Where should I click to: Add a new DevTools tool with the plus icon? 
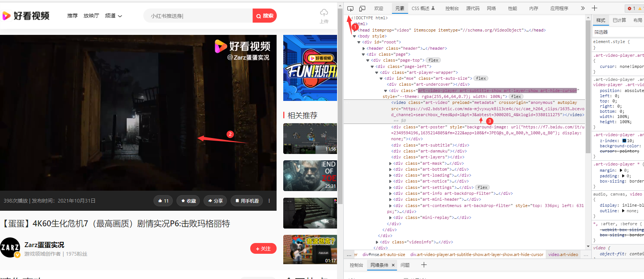coord(595,8)
